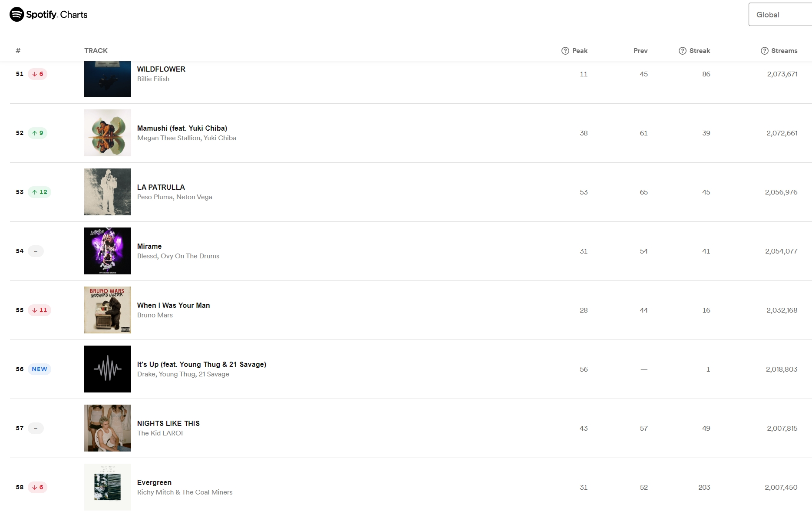
Task: Open the Global region dropdown
Action: (x=780, y=14)
